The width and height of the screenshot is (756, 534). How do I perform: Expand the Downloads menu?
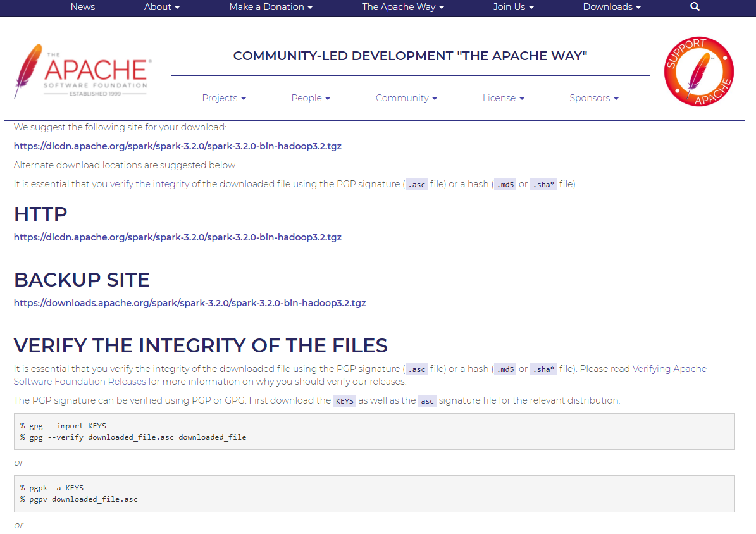click(x=611, y=7)
